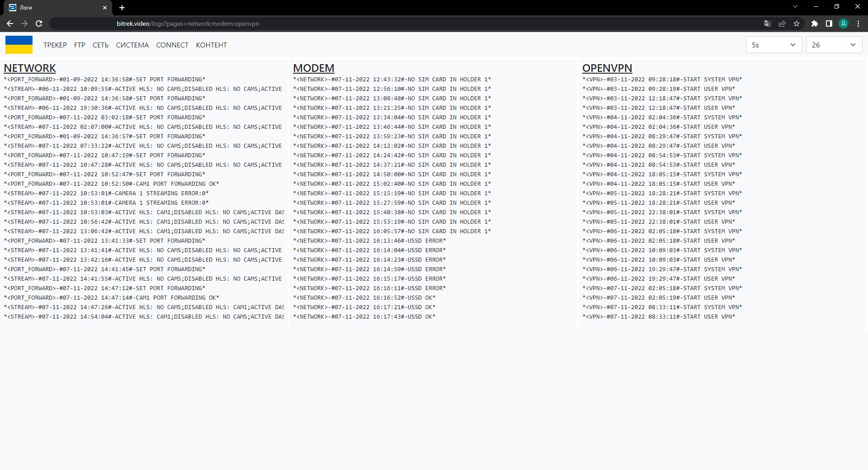The image size is (868, 470).
Task: Expand the tab search chevron
Action: click(x=795, y=7)
